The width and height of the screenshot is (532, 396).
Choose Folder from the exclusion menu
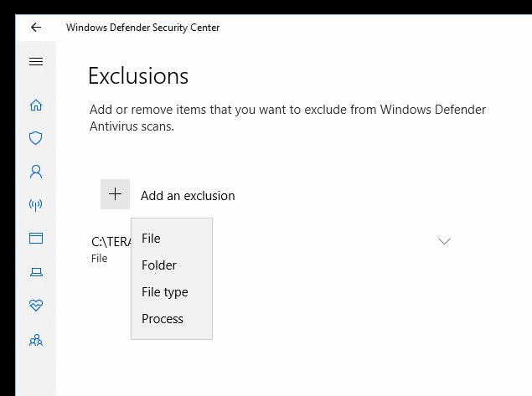point(159,265)
